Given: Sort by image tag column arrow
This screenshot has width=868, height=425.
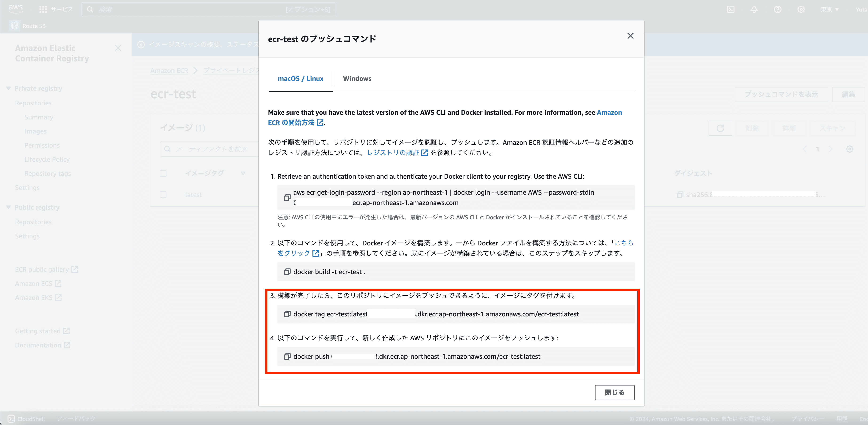Looking at the screenshot, I should (243, 173).
